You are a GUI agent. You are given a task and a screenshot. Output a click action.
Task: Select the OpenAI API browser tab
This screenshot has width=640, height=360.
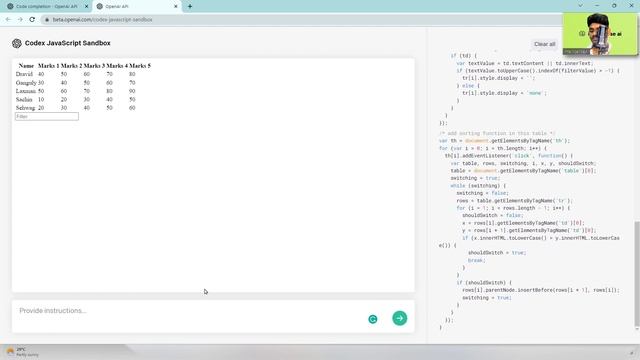coord(137,7)
